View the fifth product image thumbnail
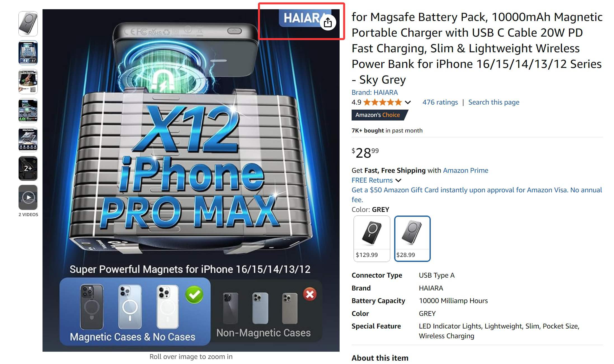The height and width of the screenshot is (364, 614). click(28, 140)
